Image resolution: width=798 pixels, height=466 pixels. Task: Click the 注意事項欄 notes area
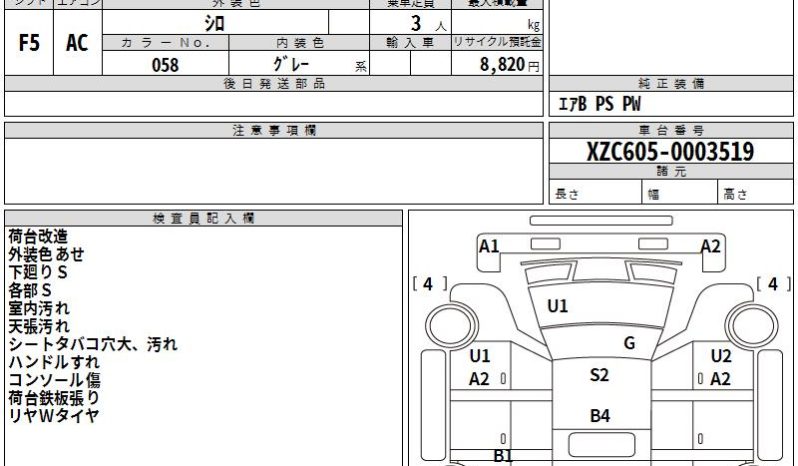[x=274, y=171]
